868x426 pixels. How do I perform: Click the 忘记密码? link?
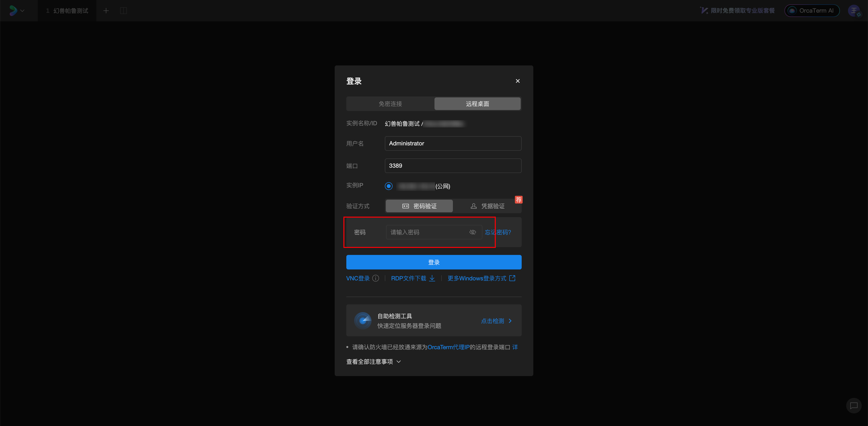click(x=503, y=232)
